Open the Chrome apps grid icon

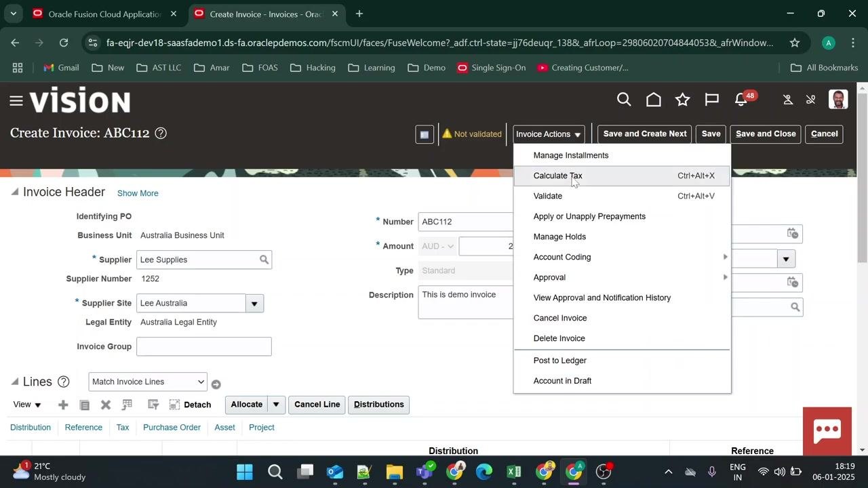point(18,68)
